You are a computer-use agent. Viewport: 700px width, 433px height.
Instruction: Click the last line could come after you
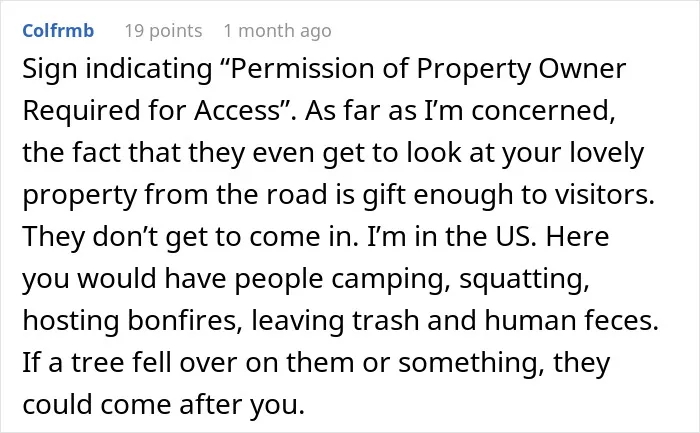point(163,405)
